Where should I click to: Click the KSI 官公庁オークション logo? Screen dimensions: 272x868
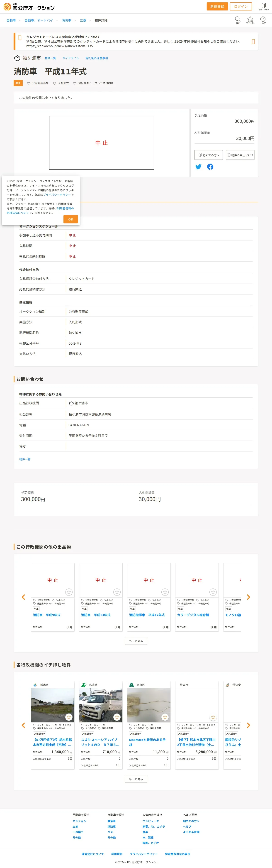(x=29, y=7)
